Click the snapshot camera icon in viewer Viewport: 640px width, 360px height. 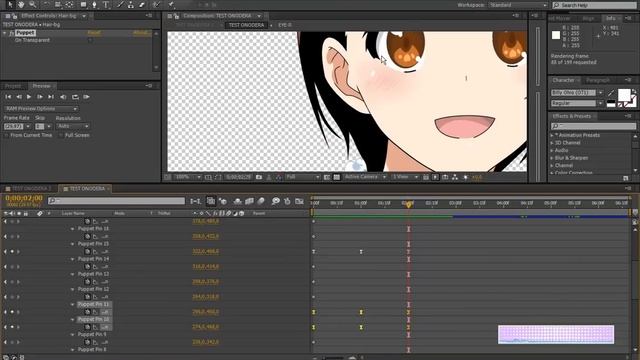point(259,177)
